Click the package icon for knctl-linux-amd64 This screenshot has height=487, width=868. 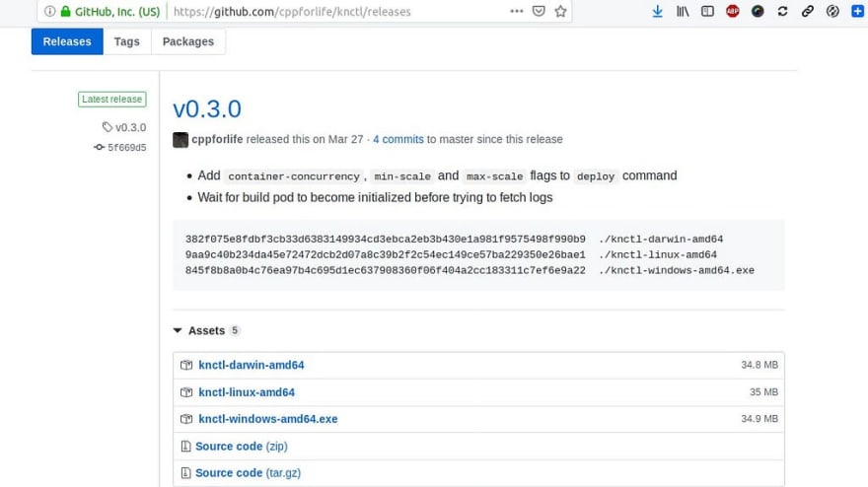[x=186, y=392]
